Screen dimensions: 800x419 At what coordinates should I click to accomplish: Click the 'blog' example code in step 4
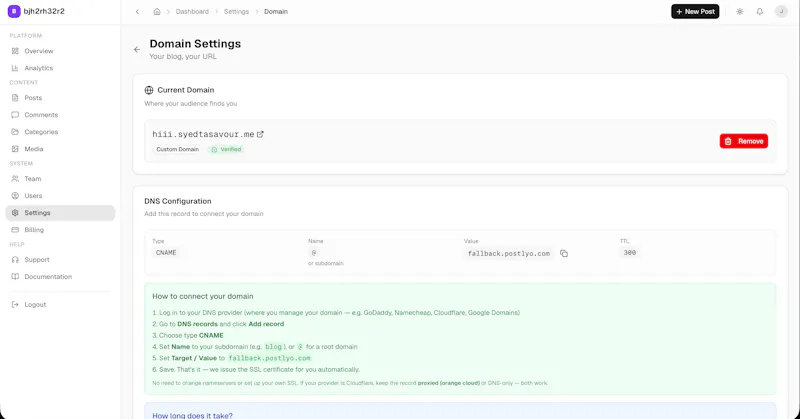click(x=273, y=347)
